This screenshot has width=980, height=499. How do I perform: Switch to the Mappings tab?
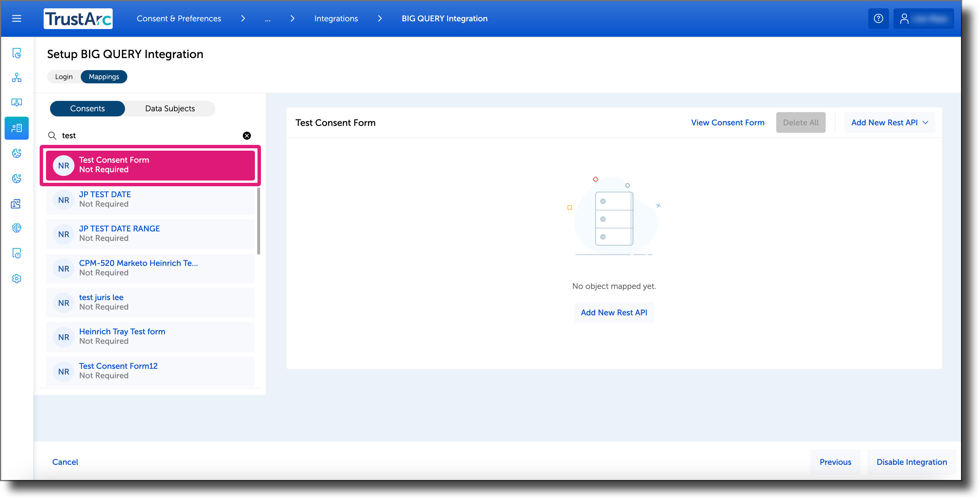[104, 76]
